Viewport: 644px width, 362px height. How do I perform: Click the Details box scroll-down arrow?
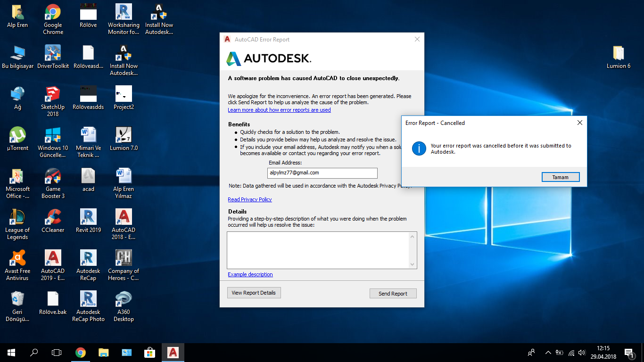coord(413,264)
